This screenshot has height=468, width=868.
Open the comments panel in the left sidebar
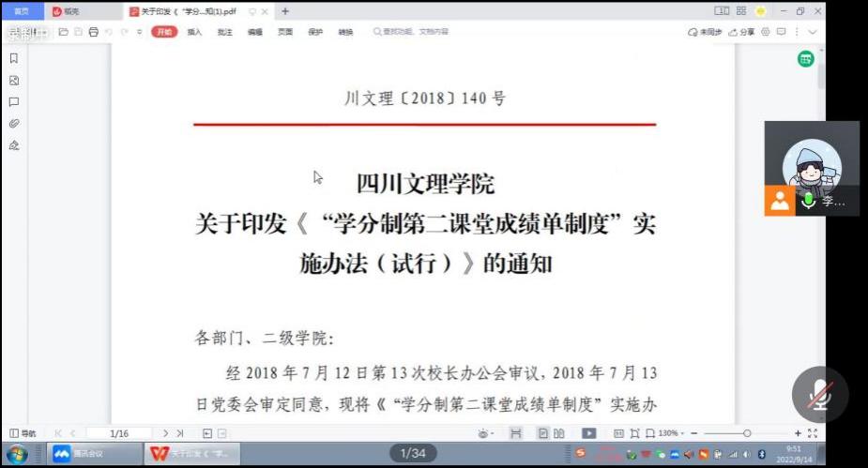pos(14,102)
